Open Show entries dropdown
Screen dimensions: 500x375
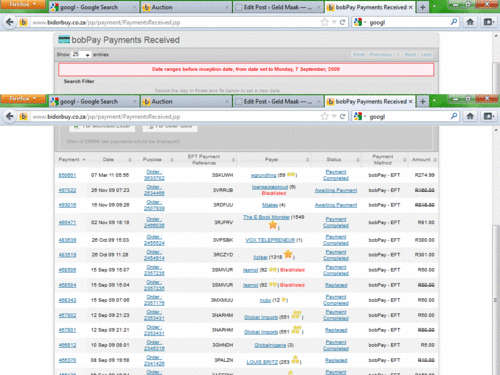[x=81, y=54]
